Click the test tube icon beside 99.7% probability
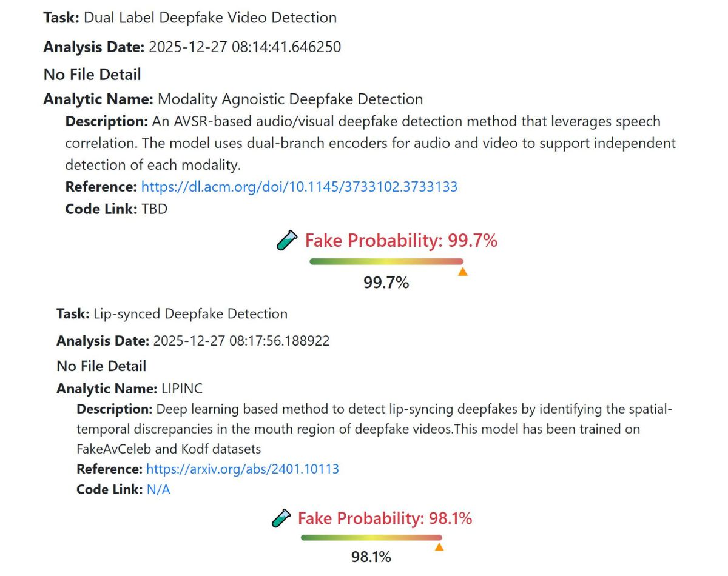Image resolution: width=728 pixels, height=576 pixels. click(x=287, y=241)
